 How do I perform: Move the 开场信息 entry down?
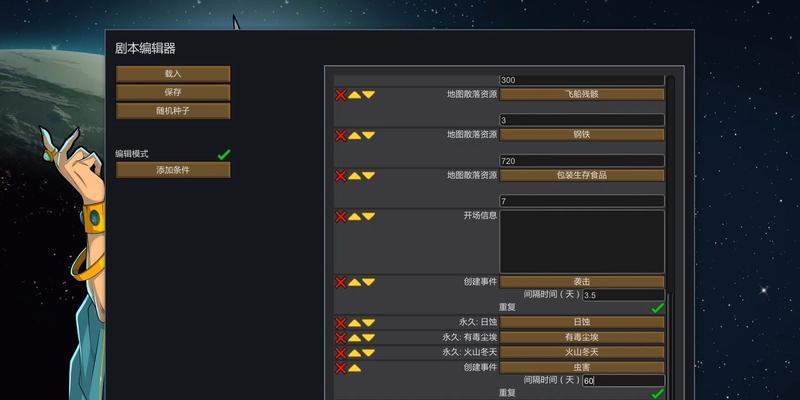point(368,216)
